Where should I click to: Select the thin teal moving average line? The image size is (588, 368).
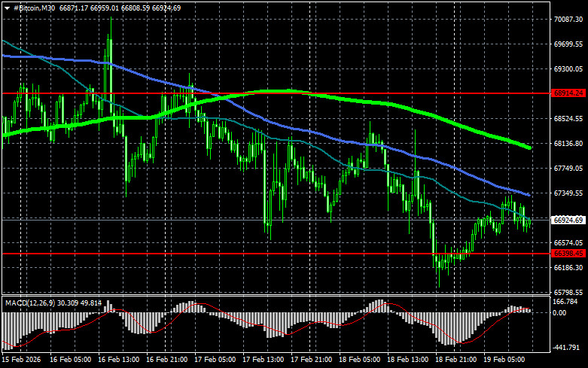tap(322, 150)
